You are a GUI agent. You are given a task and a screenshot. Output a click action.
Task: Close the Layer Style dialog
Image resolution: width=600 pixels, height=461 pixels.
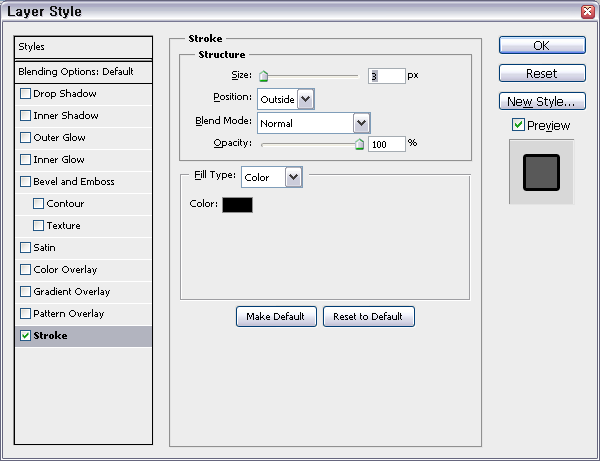tap(587, 11)
